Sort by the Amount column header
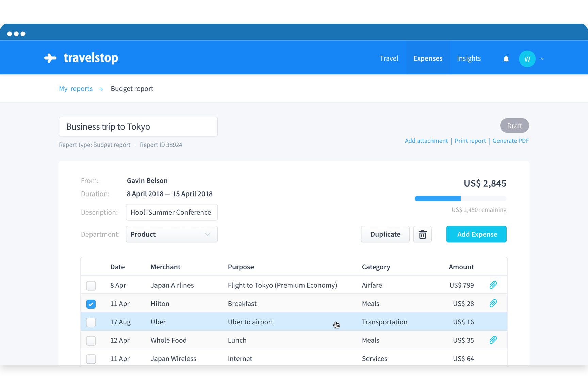The height and width of the screenshot is (389, 588). 461,267
